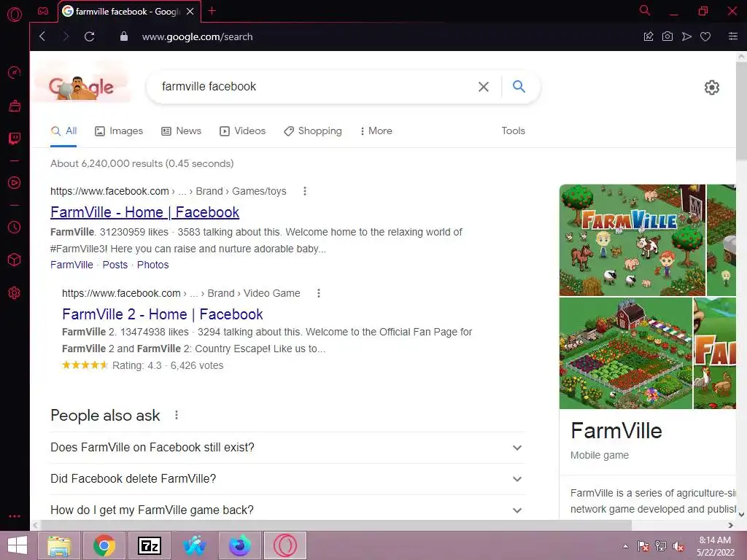747x560 pixels.
Task: Open Opera sidebar settings gear
Action: pyautogui.click(x=15, y=293)
